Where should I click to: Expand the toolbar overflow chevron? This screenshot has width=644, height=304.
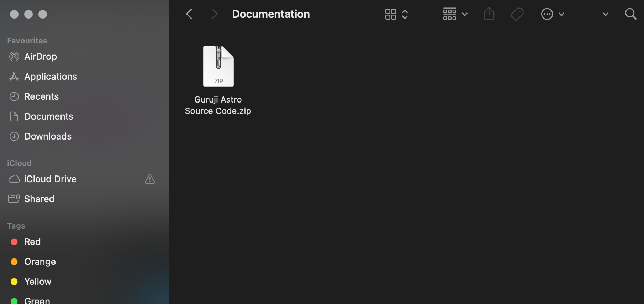coord(606,15)
